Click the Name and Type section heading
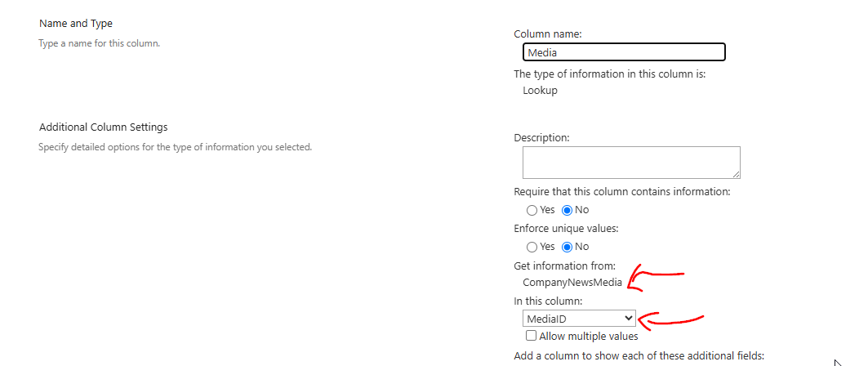 [x=76, y=24]
